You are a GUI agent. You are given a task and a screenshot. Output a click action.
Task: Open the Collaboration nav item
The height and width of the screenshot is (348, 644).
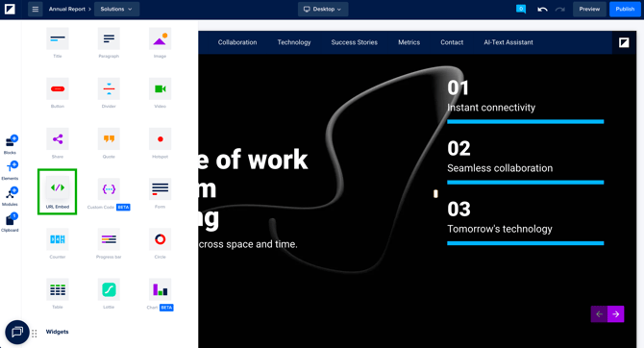point(237,42)
